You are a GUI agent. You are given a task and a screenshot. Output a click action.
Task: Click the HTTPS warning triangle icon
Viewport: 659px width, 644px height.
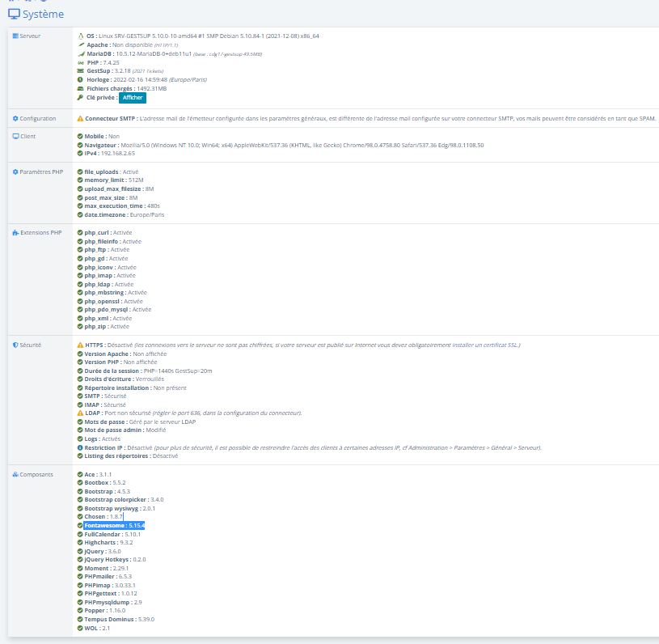pyautogui.click(x=80, y=345)
